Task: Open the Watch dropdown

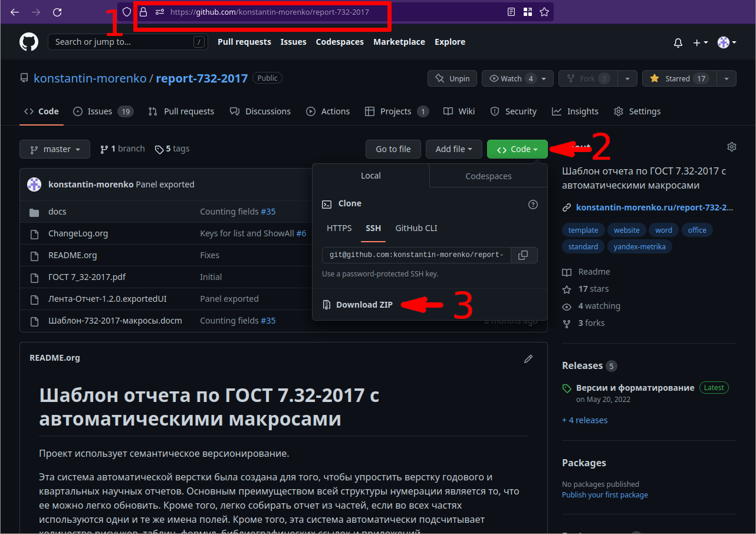Action: point(518,78)
